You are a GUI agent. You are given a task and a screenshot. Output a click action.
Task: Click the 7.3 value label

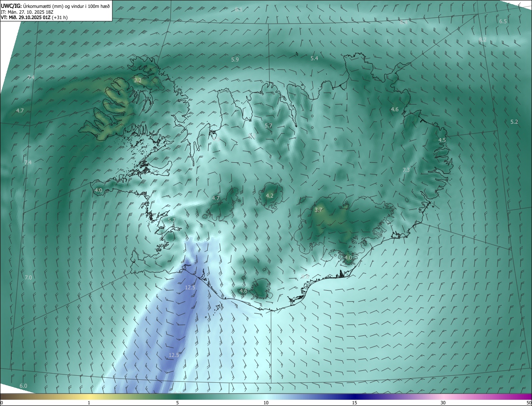pyautogui.click(x=406, y=170)
